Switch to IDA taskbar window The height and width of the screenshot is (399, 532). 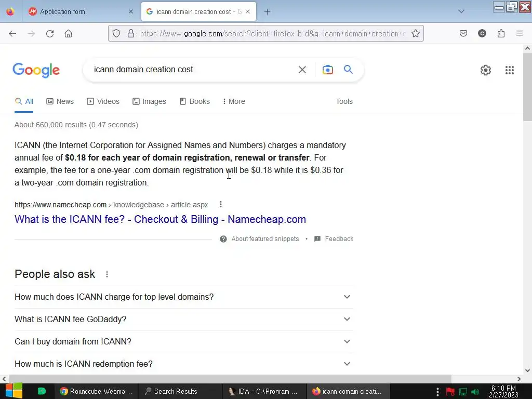pyautogui.click(x=263, y=391)
